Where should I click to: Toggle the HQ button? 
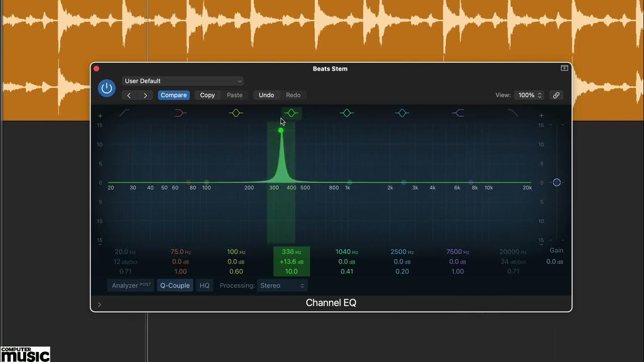pos(204,286)
